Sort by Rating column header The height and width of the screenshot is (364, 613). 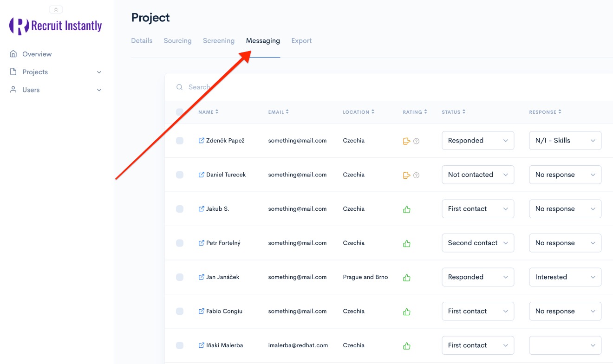click(415, 112)
